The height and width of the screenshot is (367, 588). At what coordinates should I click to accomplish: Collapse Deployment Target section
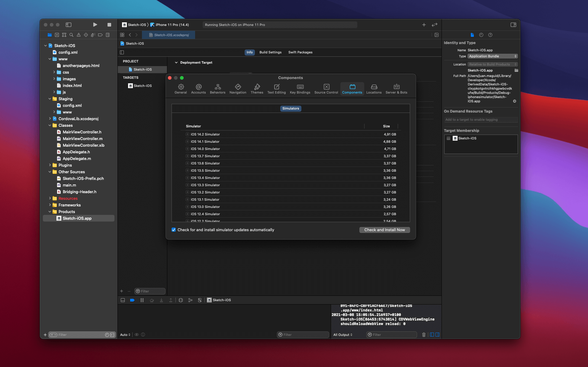176,62
